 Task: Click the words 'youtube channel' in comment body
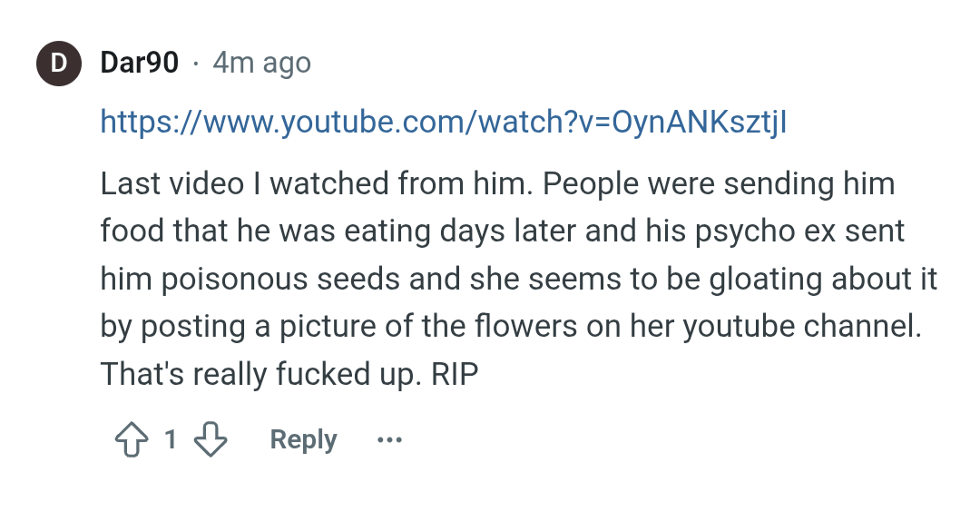(802, 327)
